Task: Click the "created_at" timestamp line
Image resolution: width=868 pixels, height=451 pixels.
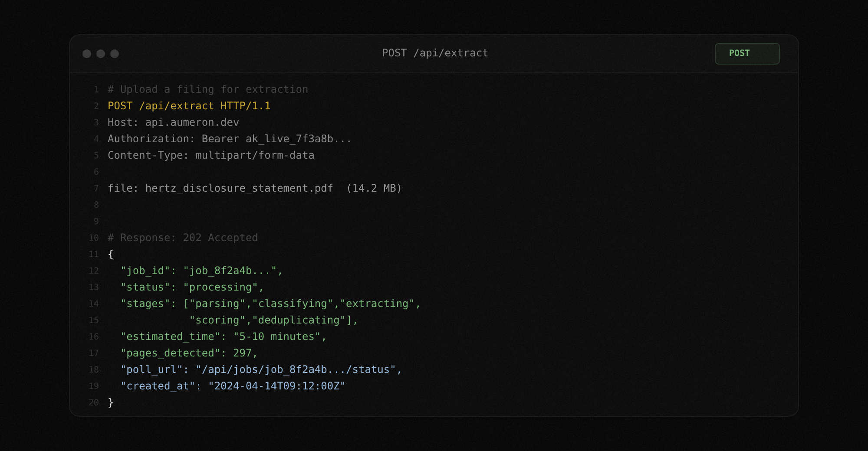Action: (x=233, y=386)
